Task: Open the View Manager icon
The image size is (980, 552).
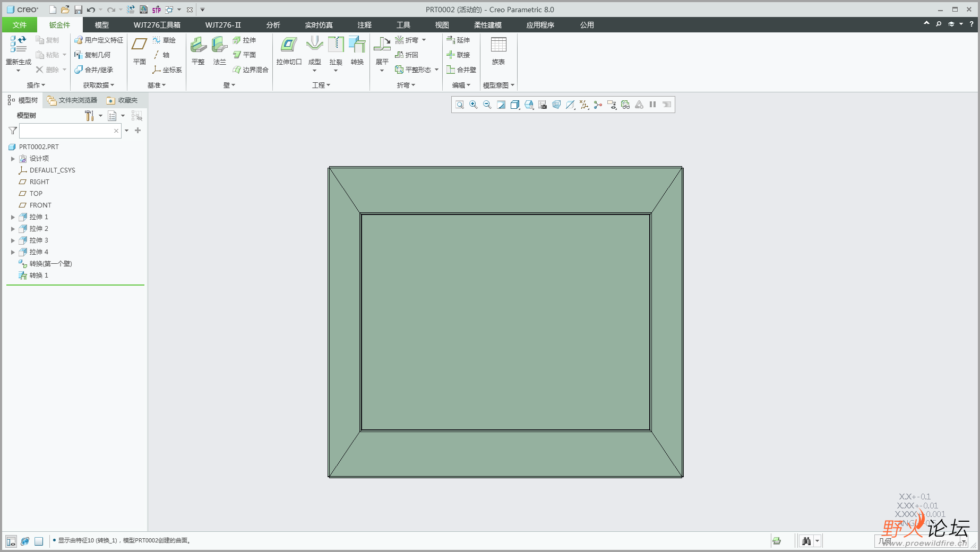Action: (543, 105)
